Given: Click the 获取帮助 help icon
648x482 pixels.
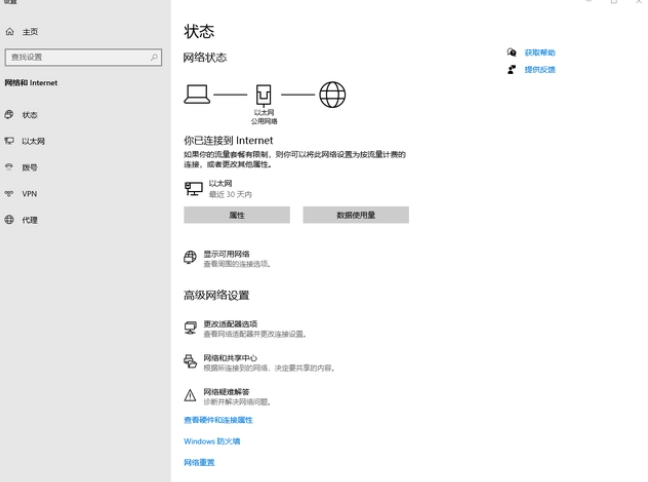Looking at the screenshot, I should 512,52.
